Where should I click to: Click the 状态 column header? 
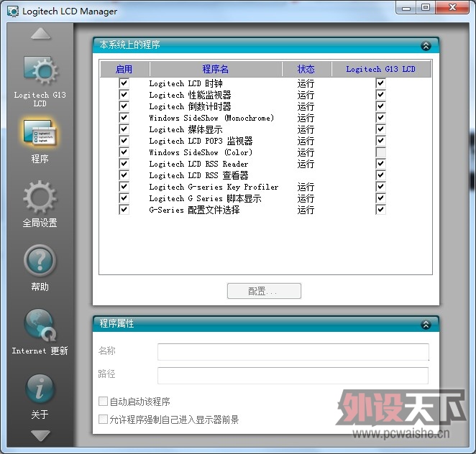tap(306, 69)
